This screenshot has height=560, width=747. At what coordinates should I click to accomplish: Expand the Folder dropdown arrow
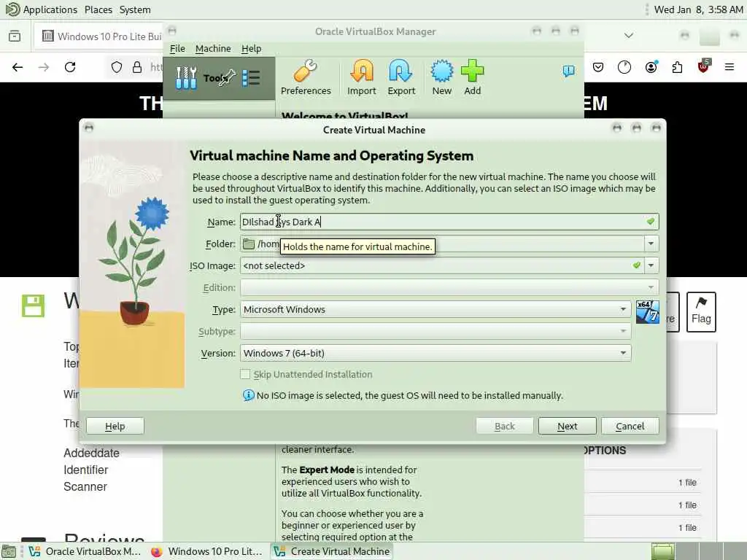pyautogui.click(x=651, y=244)
